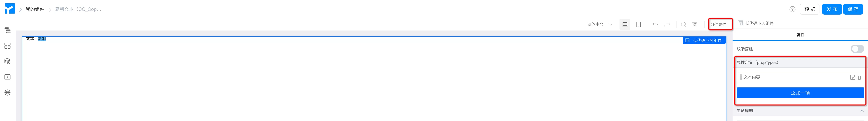Undo the last action
The image size is (868, 121).
(x=655, y=25)
